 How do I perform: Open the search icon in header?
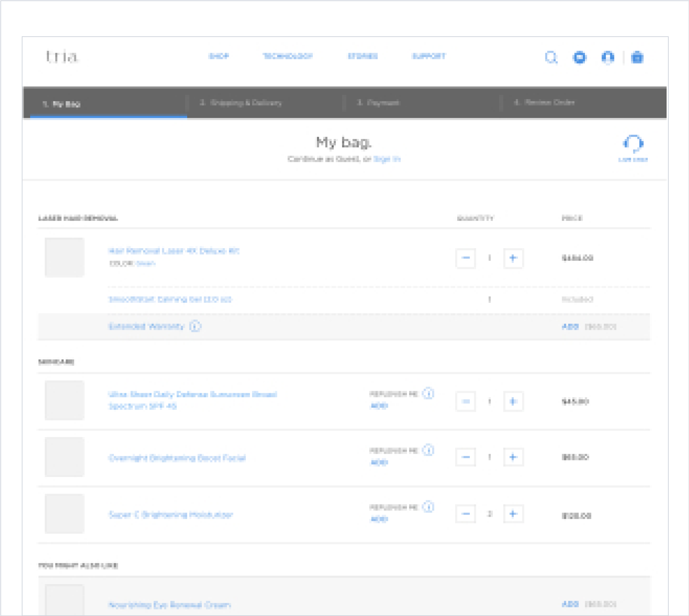pyautogui.click(x=551, y=57)
